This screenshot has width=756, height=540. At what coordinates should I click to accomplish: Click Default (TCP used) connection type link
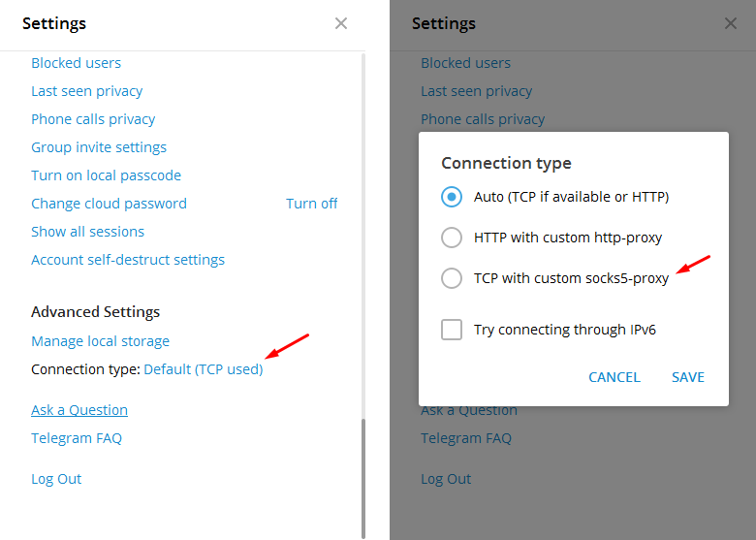(204, 369)
